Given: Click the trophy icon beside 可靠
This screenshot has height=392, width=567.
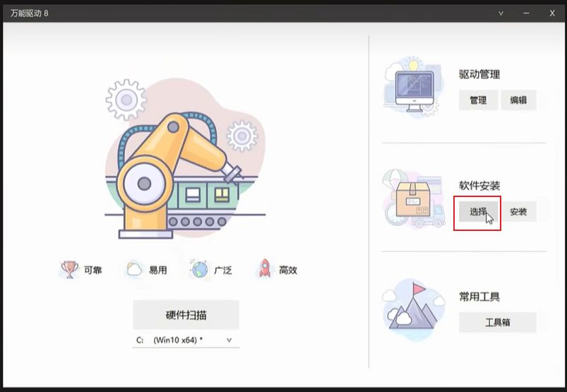Looking at the screenshot, I should (68, 269).
